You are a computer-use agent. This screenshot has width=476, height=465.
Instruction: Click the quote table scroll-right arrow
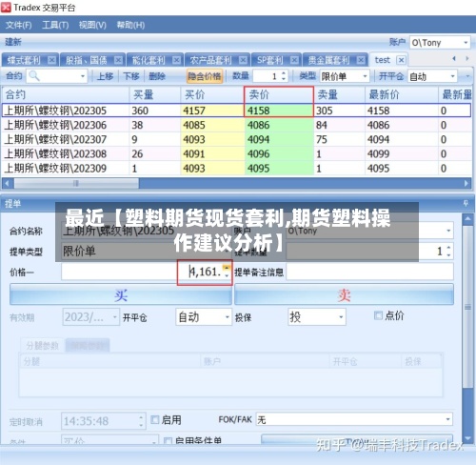click(x=466, y=183)
